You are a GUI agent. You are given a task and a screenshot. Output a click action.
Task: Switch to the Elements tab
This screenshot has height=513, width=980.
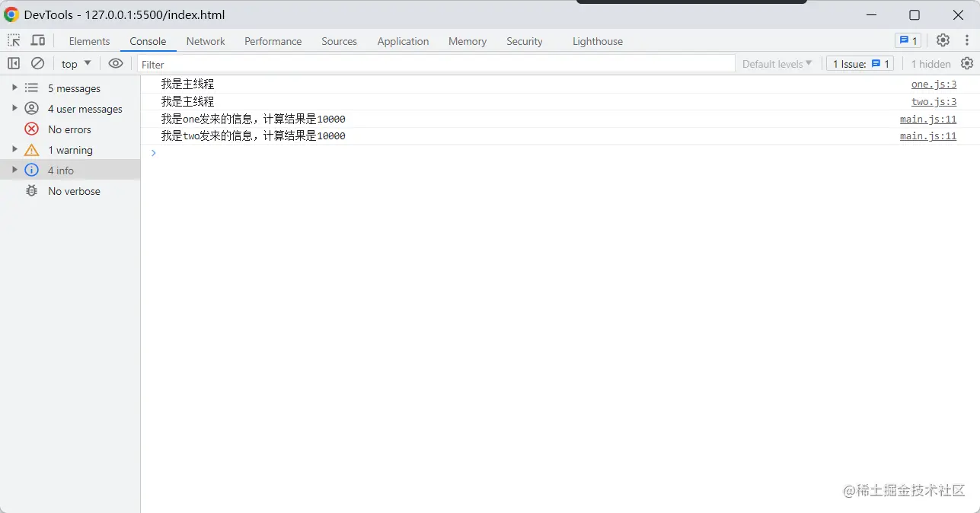[x=89, y=41]
